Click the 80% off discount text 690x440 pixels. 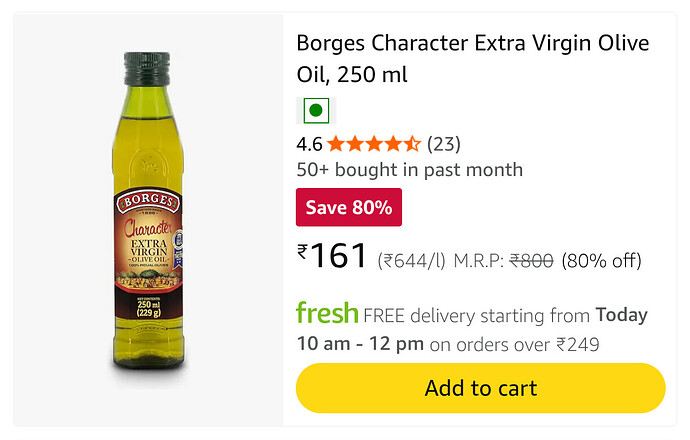[x=601, y=261]
